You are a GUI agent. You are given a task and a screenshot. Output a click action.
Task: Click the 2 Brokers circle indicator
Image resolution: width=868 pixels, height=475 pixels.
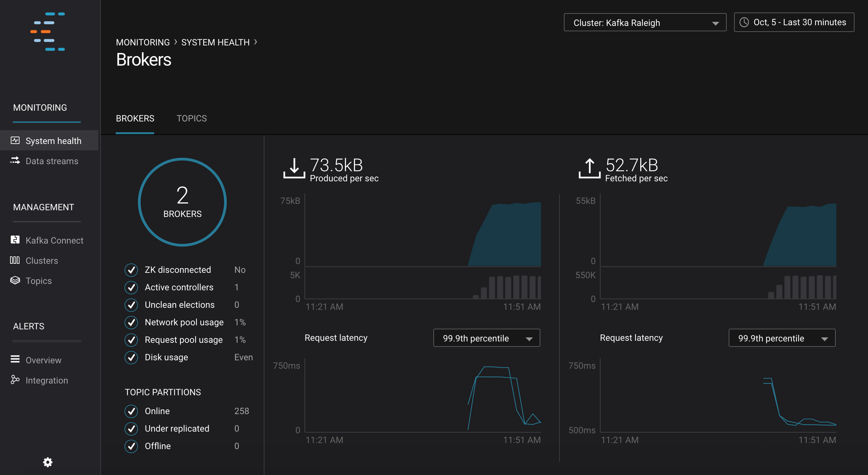[x=182, y=202]
